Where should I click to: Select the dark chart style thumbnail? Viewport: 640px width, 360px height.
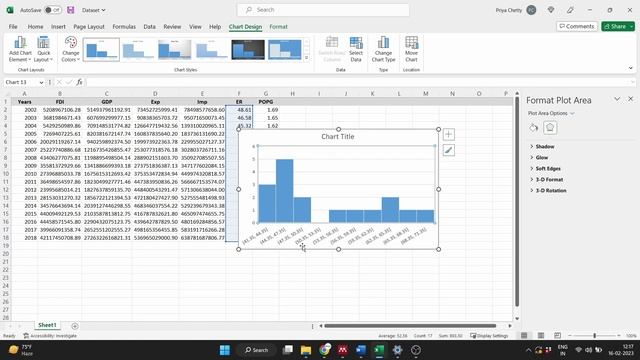point(248,50)
